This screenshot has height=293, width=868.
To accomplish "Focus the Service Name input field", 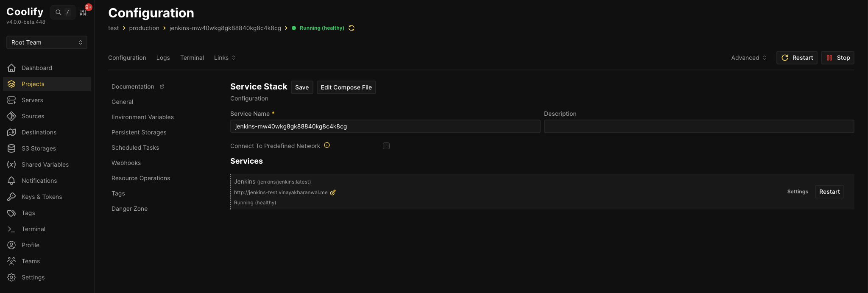I will [x=385, y=126].
